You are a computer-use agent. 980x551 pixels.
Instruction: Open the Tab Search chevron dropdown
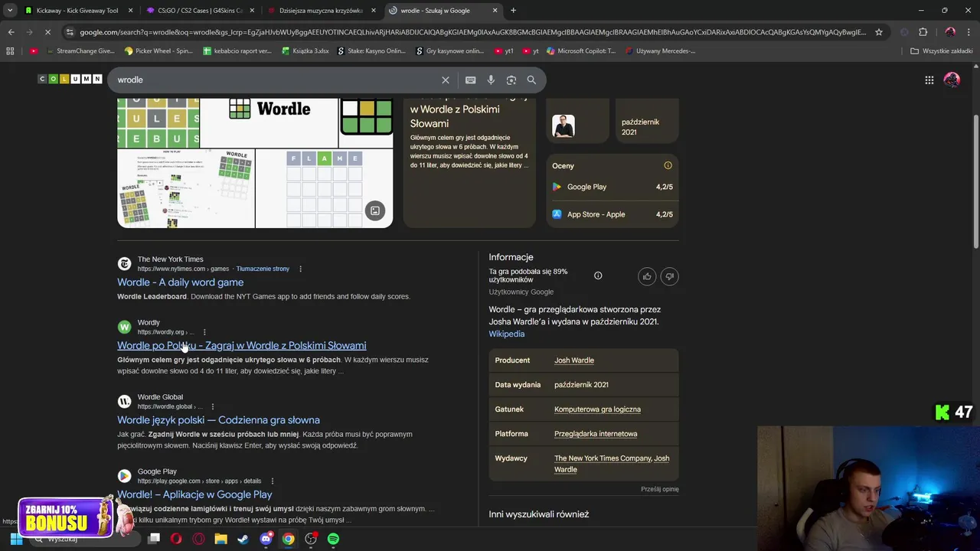coord(10,11)
